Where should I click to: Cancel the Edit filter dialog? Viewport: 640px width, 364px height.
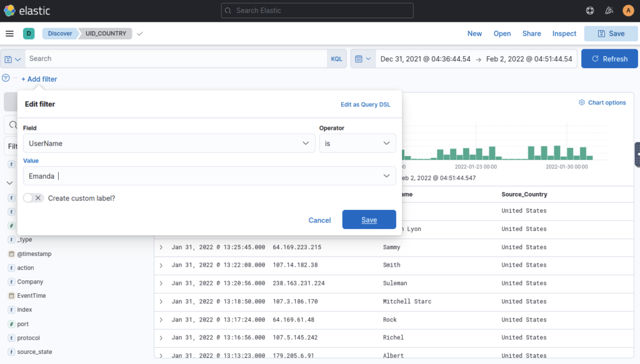[x=319, y=220]
